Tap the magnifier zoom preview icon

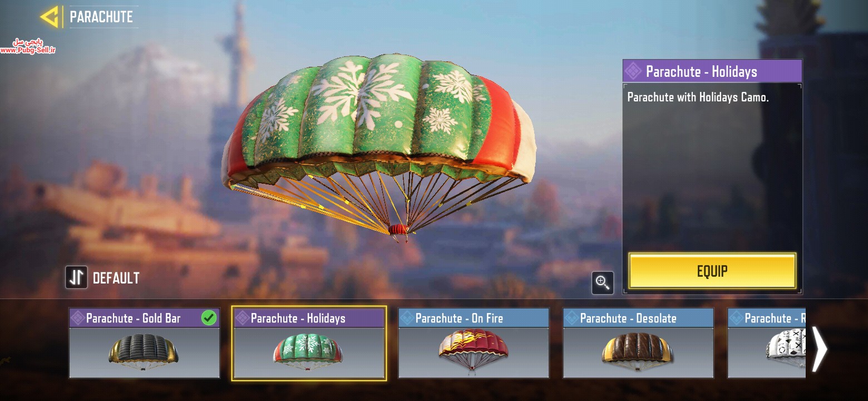pyautogui.click(x=603, y=283)
